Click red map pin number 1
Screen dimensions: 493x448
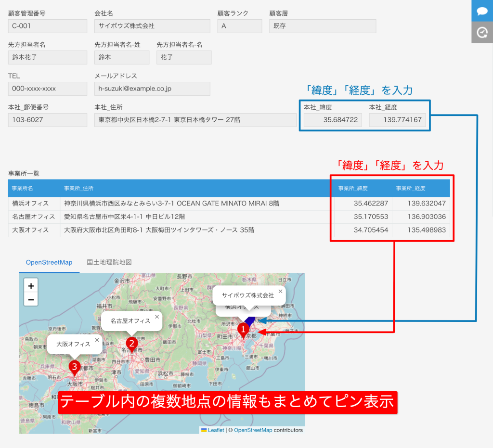(243, 331)
